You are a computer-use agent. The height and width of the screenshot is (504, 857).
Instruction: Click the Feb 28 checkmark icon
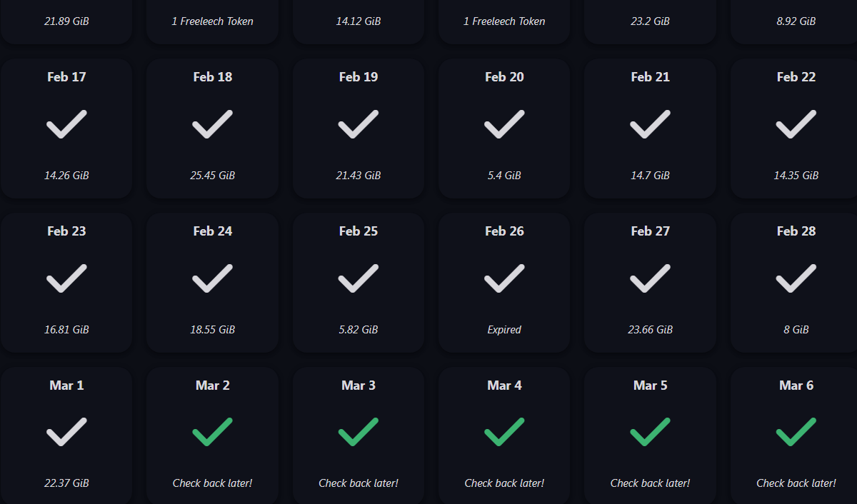(x=796, y=278)
